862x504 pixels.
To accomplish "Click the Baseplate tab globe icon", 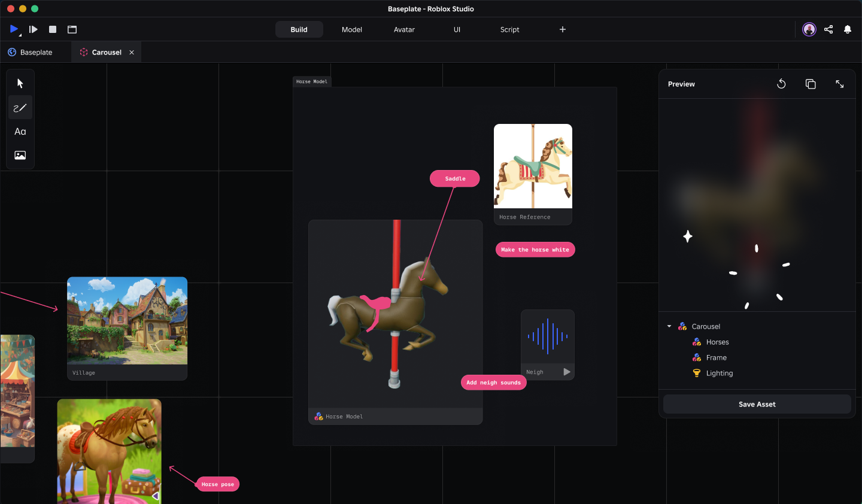I will point(12,52).
